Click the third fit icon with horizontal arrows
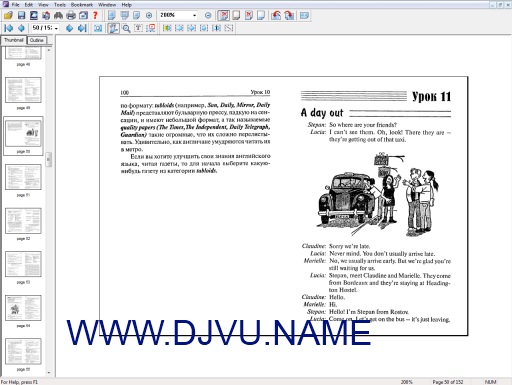 click(x=191, y=28)
